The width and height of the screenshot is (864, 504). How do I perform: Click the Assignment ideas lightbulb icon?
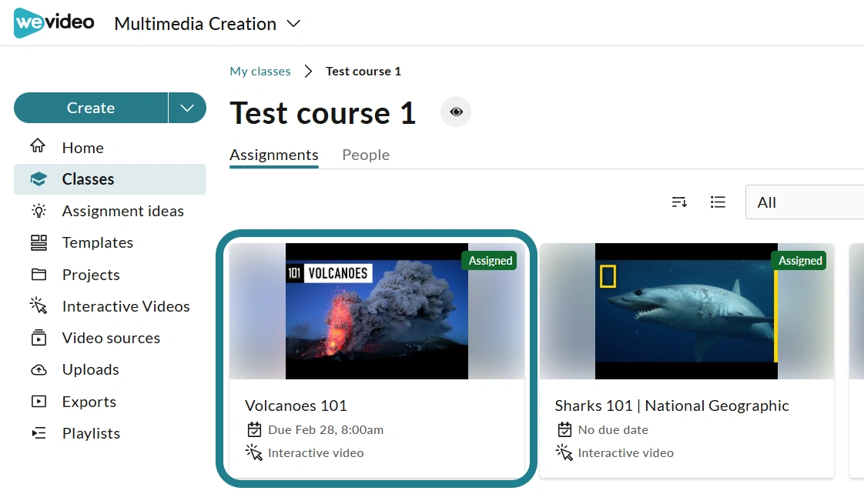[x=39, y=211]
